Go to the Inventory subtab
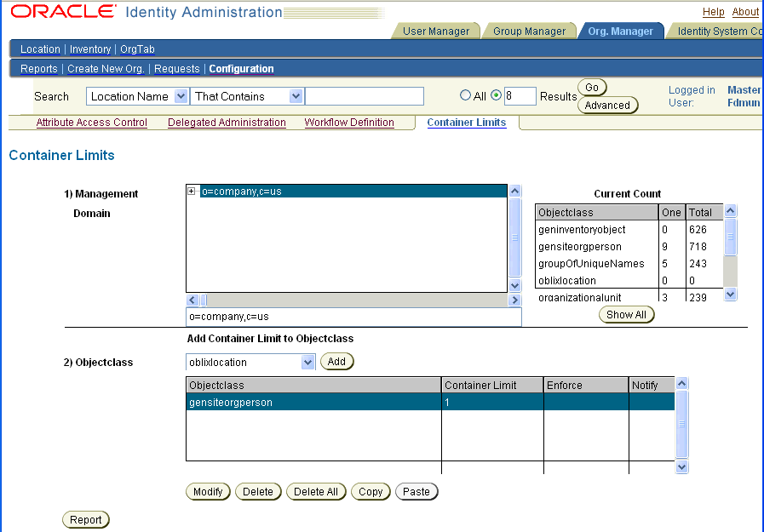 90,49
